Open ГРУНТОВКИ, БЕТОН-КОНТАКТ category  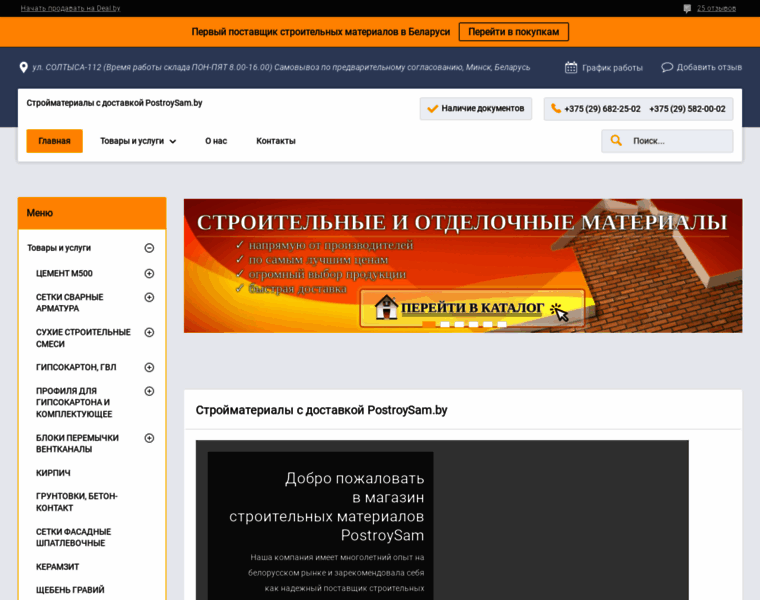pos(77,502)
